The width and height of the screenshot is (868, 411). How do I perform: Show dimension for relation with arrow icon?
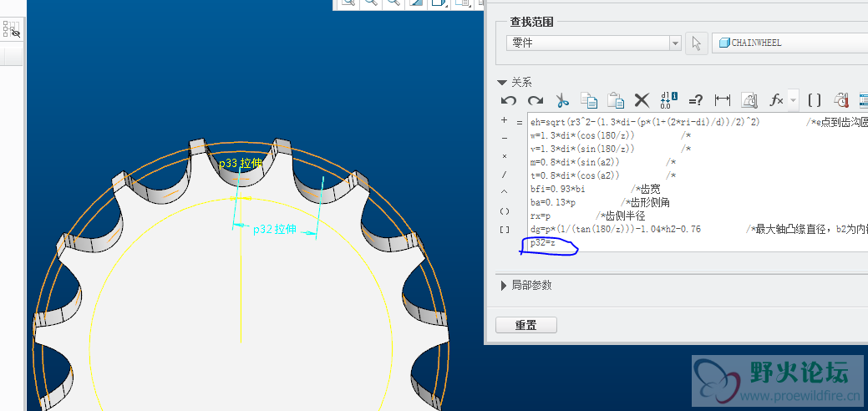click(x=723, y=100)
